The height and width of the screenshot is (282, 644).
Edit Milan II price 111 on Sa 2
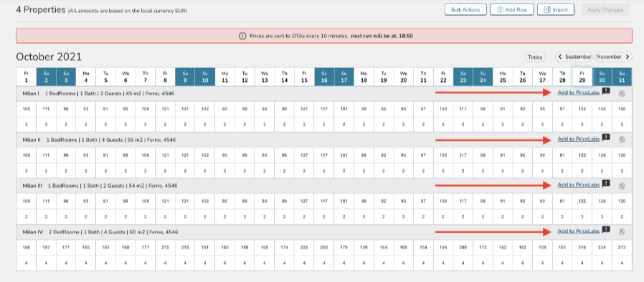pos(46,156)
